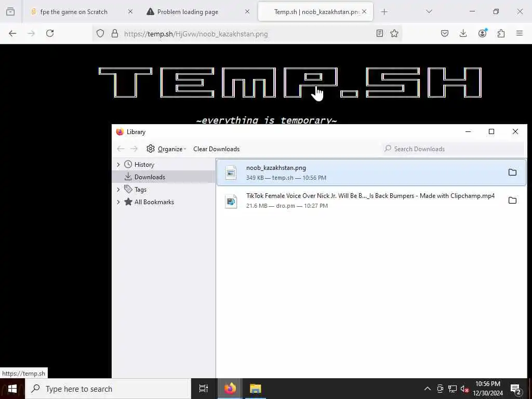Switch to 'fpe the game on Scratch' tab
Image resolution: width=532 pixels, height=399 pixels.
(74, 12)
